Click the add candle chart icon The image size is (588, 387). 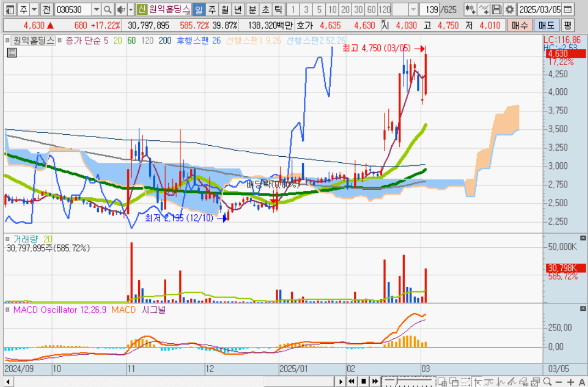tap(470, 9)
